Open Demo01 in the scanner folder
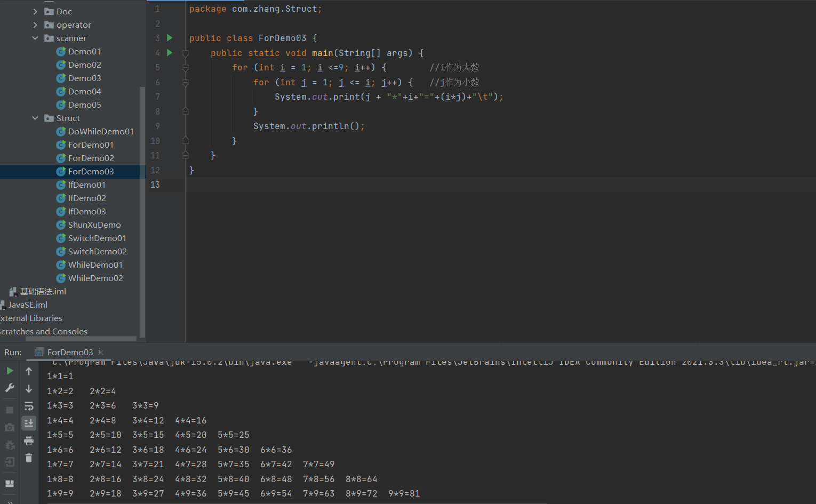Viewport: 816px width, 504px height. pyautogui.click(x=84, y=51)
